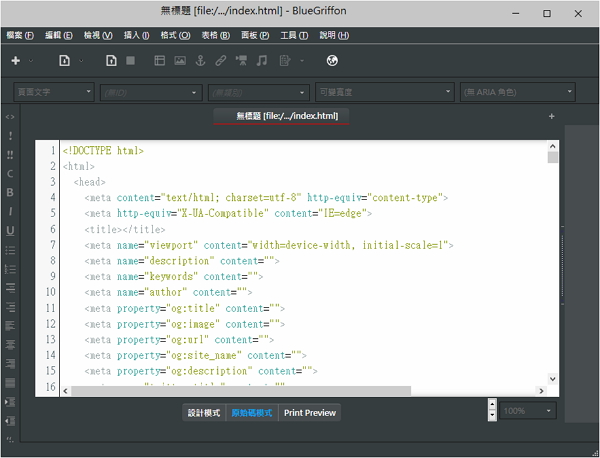Click the <!DOCTYPE html> line of code

pos(103,151)
